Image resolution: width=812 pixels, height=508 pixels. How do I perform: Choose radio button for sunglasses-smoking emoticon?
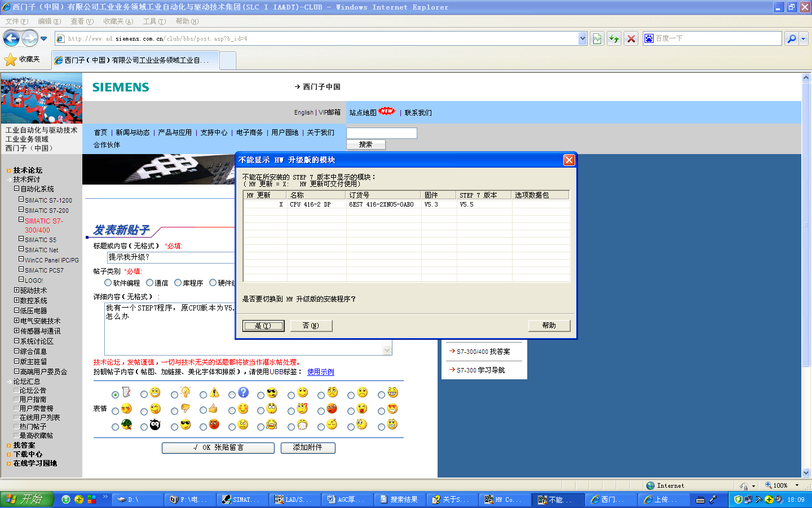(x=261, y=395)
